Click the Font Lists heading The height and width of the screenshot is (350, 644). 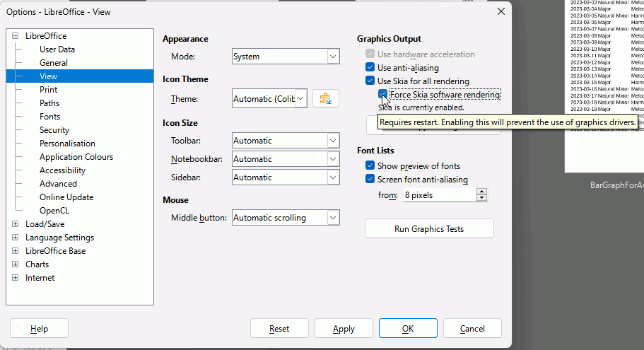375,151
